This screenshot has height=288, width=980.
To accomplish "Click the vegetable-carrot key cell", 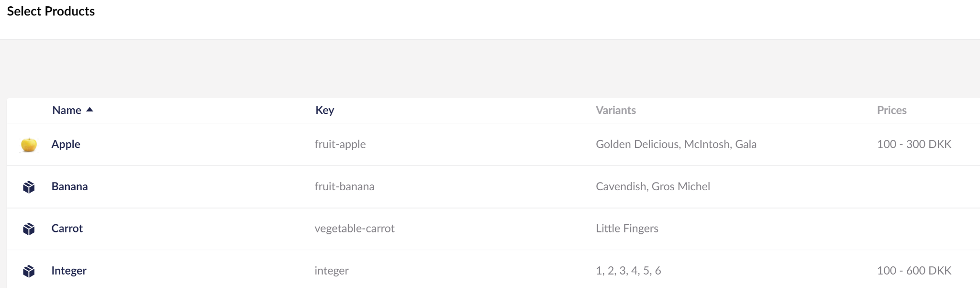I will click(x=355, y=229).
